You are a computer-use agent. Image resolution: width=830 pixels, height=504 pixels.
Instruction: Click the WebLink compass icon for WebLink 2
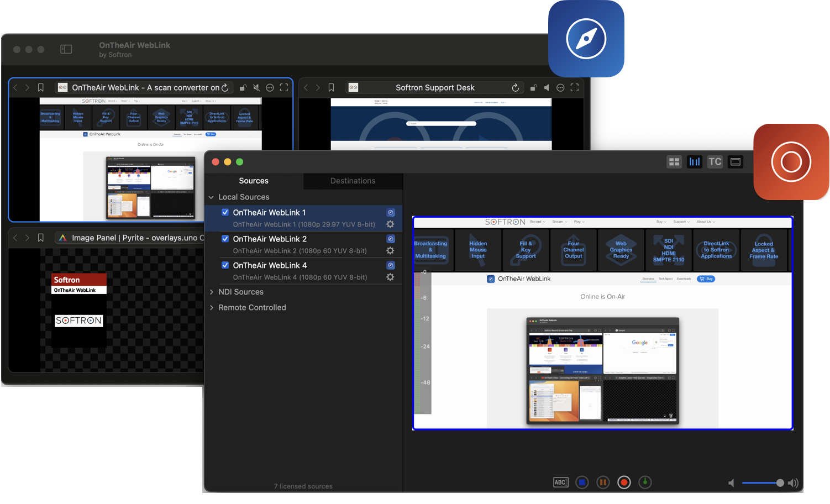(390, 239)
